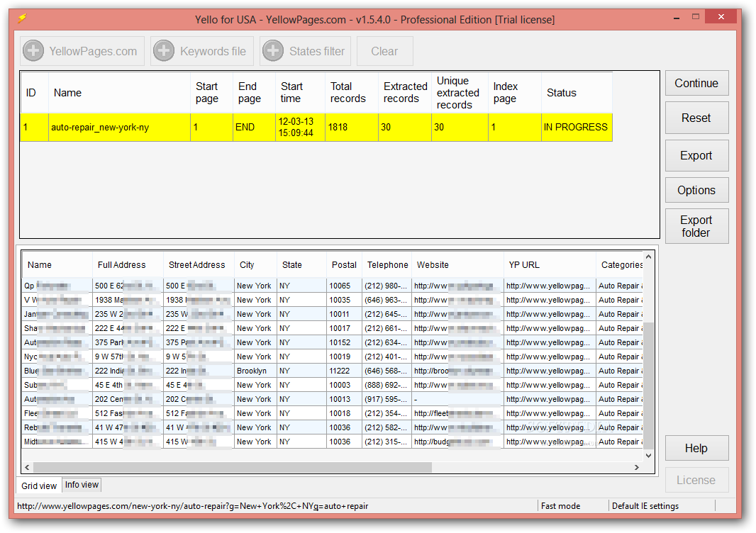The image size is (756, 533).
Task: Click the Continue button
Action: 696,84
